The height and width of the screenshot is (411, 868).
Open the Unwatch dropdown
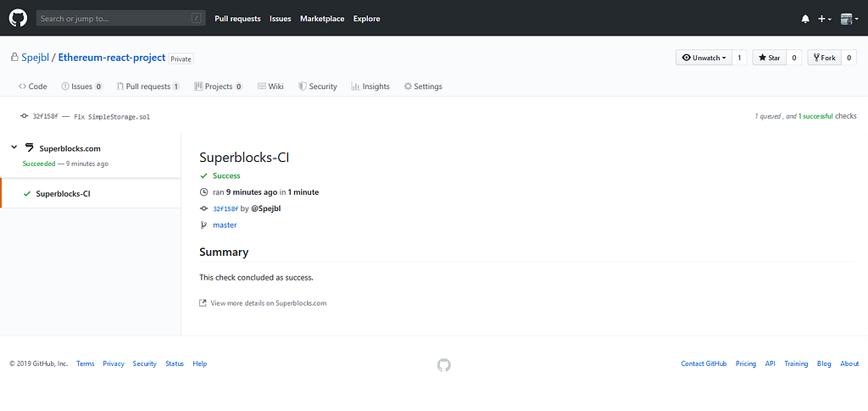pyautogui.click(x=703, y=58)
